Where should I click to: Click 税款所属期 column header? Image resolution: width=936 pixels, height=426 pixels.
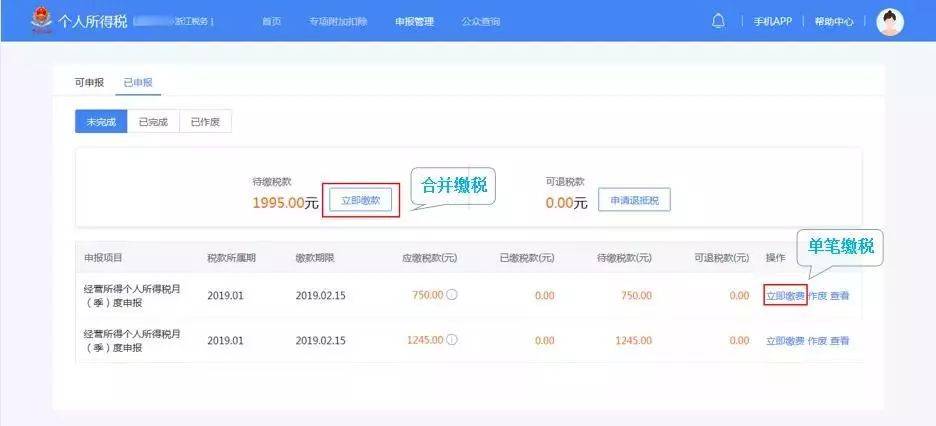pos(232,258)
